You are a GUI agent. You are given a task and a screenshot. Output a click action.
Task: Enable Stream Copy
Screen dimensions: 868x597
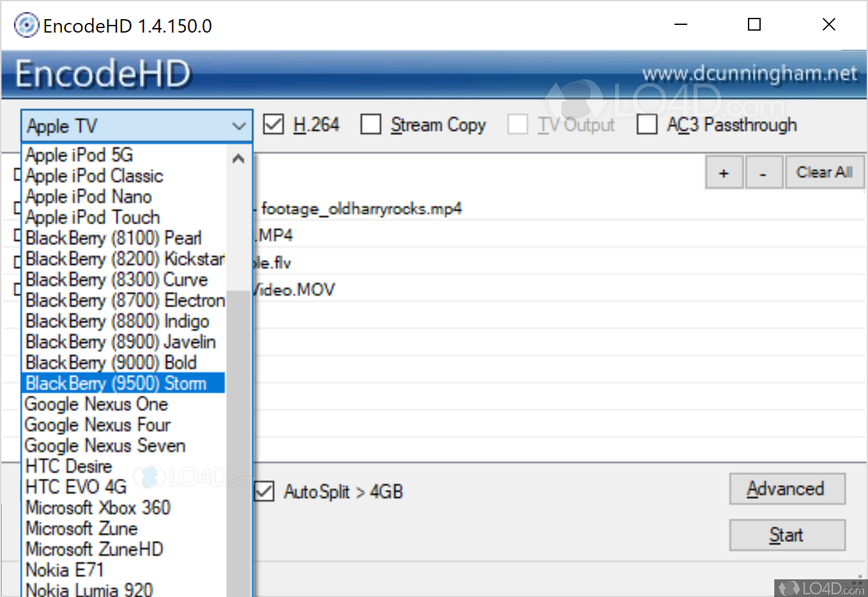(371, 125)
